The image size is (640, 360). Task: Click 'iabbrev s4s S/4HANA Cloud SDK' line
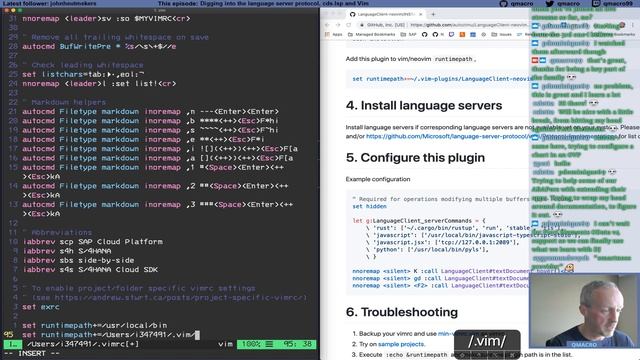[90, 270]
